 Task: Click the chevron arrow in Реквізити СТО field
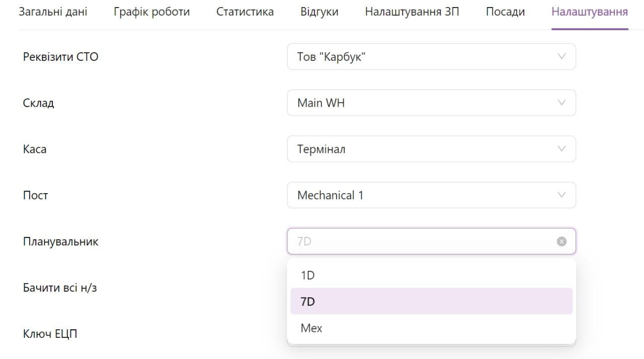click(x=561, y=56)
